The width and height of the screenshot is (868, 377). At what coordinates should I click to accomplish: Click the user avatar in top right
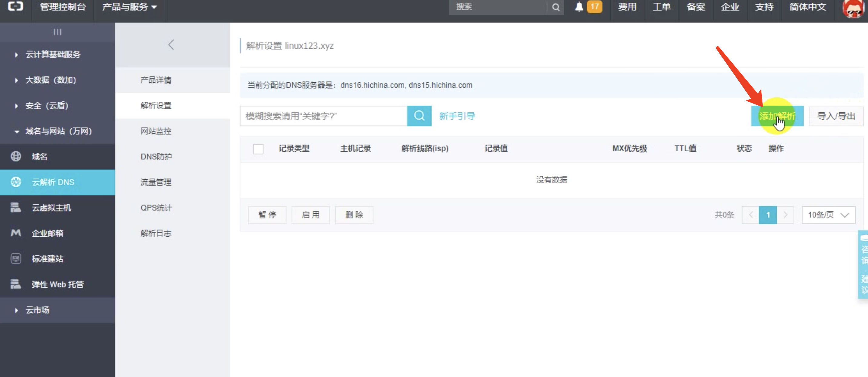click(x=853, y=8)
